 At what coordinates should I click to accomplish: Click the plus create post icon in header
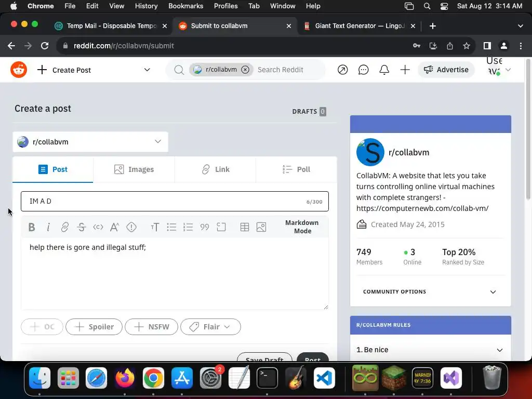(x=405, y=70)
